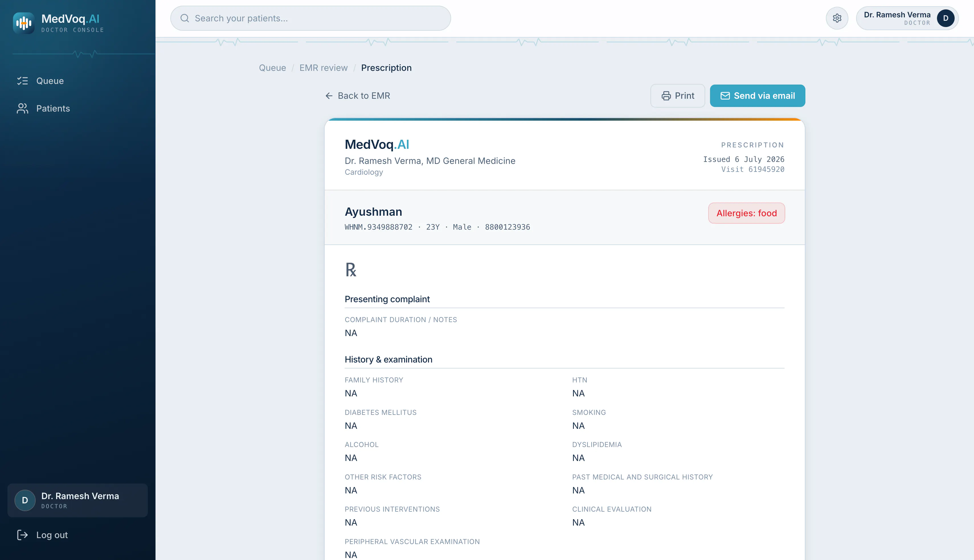The image size is (974, 560).
Task: Click the patient name Ayushman
Action: [373, 211]
